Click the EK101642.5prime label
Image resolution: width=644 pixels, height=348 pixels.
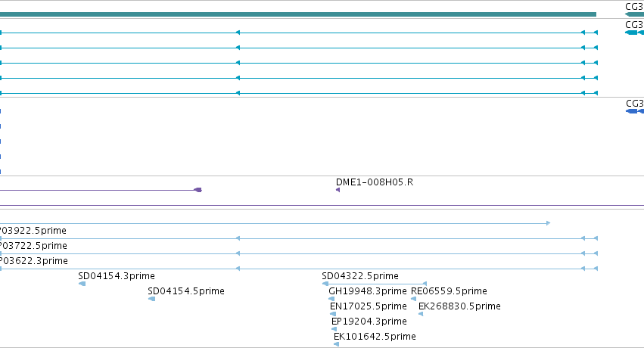(375, 337)
